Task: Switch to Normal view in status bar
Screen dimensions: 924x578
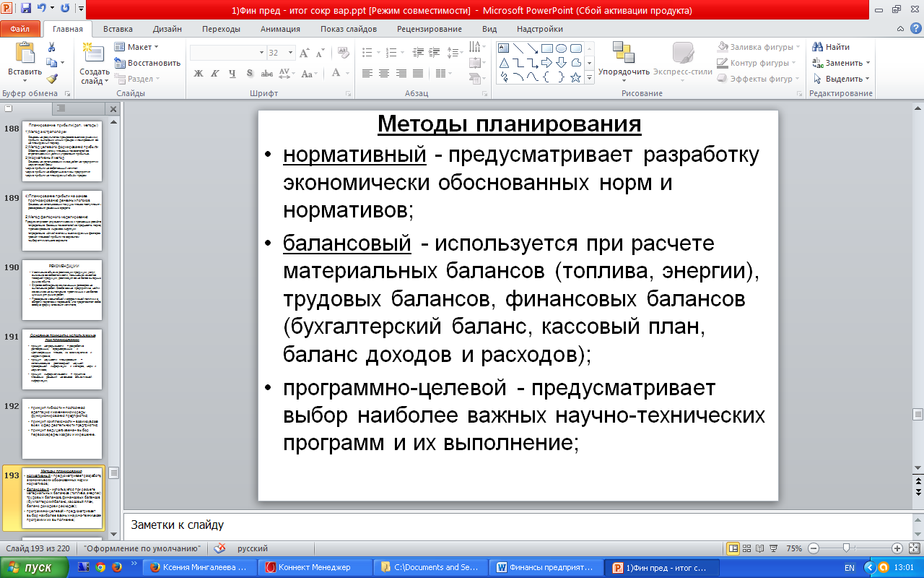Action: pyautogui.click(x=733, y=548)
